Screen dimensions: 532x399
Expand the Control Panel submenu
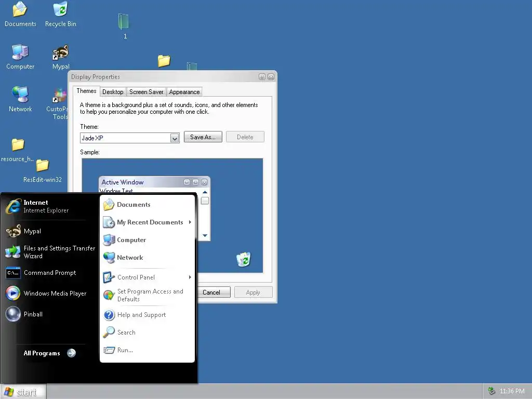pyautogui.click(x=147, y=277)
